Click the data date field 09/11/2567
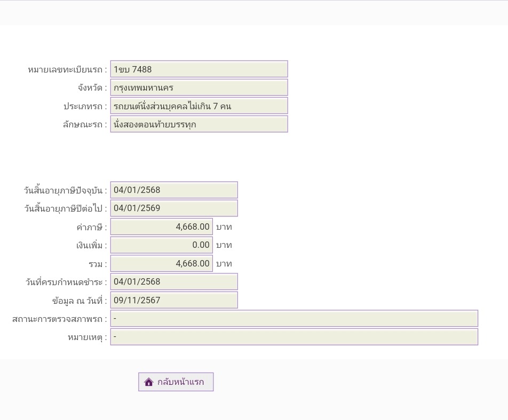508x420 pixels. coord(174,300)
